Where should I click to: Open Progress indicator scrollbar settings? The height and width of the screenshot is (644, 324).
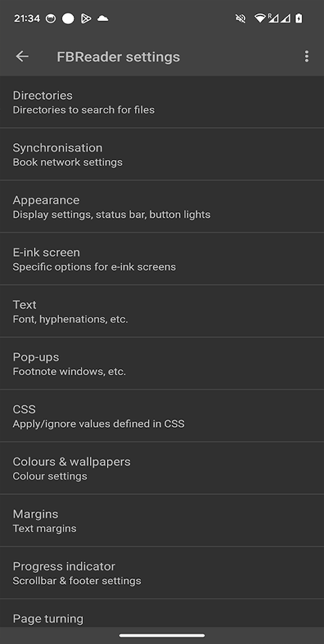click(162, 573)
